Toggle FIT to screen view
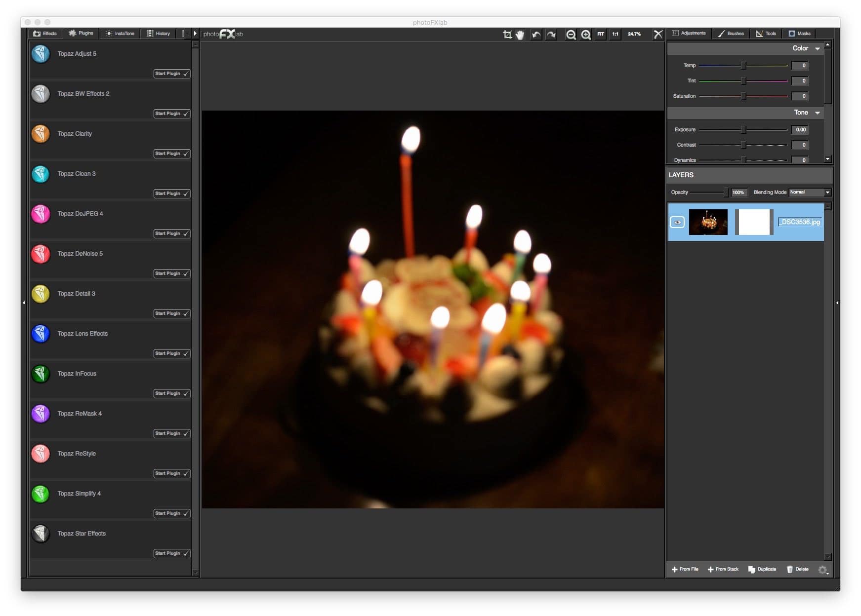Image resolution: width=861 pixels, height=616 pixels. [600, 34]
